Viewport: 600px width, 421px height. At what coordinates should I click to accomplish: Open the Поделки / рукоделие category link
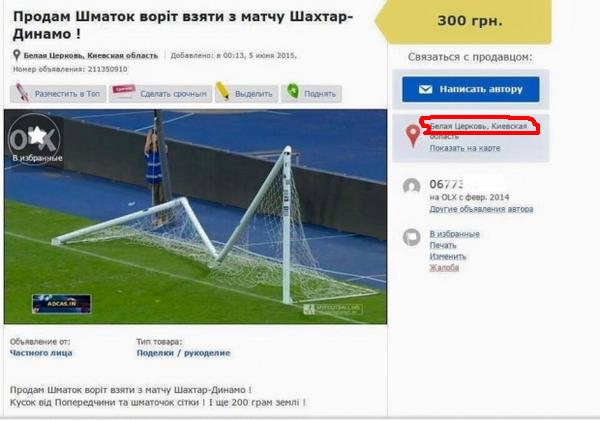point(183,353)
